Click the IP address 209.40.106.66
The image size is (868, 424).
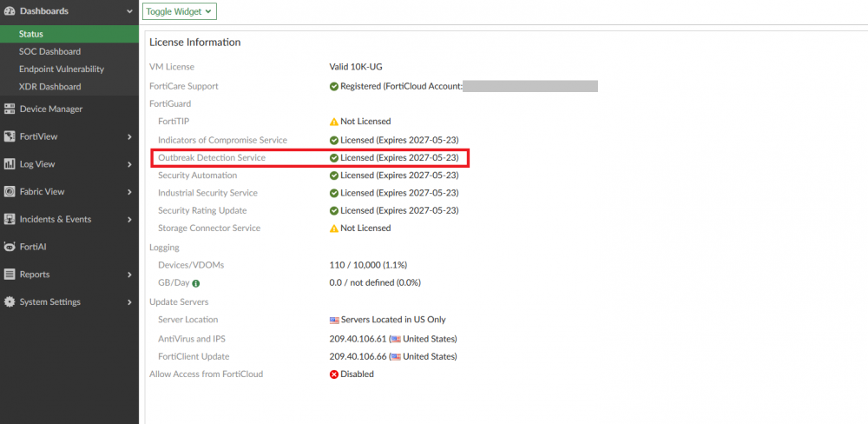click(x=358, y=357)
